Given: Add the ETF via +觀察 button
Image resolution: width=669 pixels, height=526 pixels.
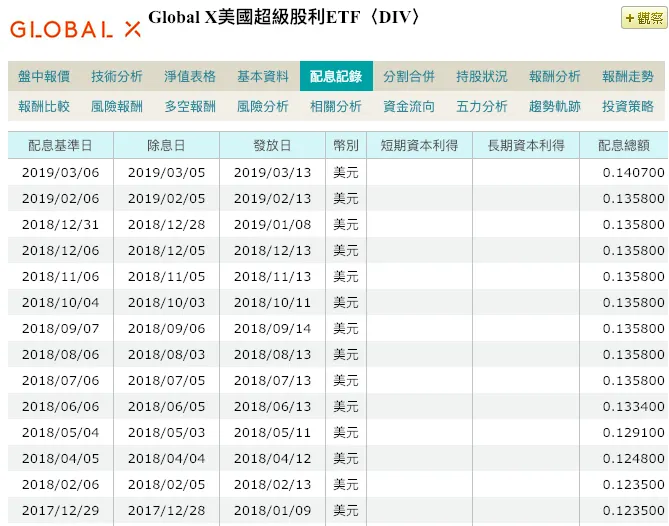Looking at the screenshot, I should (x=644, y=18).
